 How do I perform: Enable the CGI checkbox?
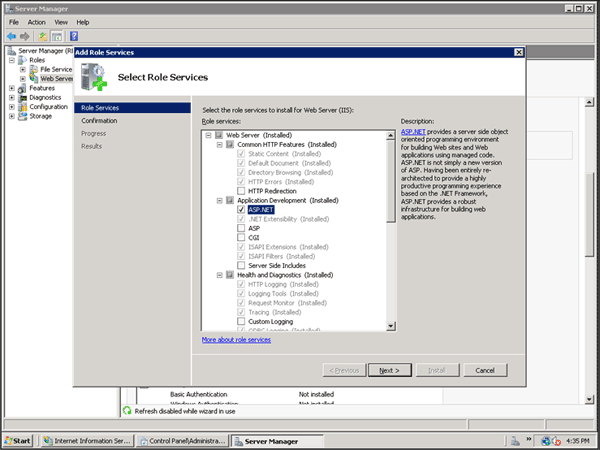click(241, 238)
